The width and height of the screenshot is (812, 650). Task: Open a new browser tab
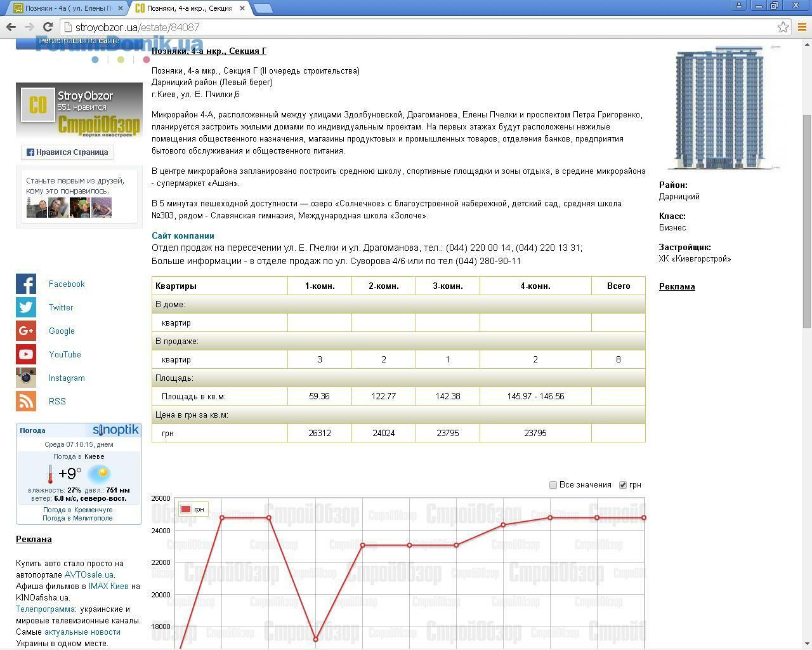coord(263,8)
